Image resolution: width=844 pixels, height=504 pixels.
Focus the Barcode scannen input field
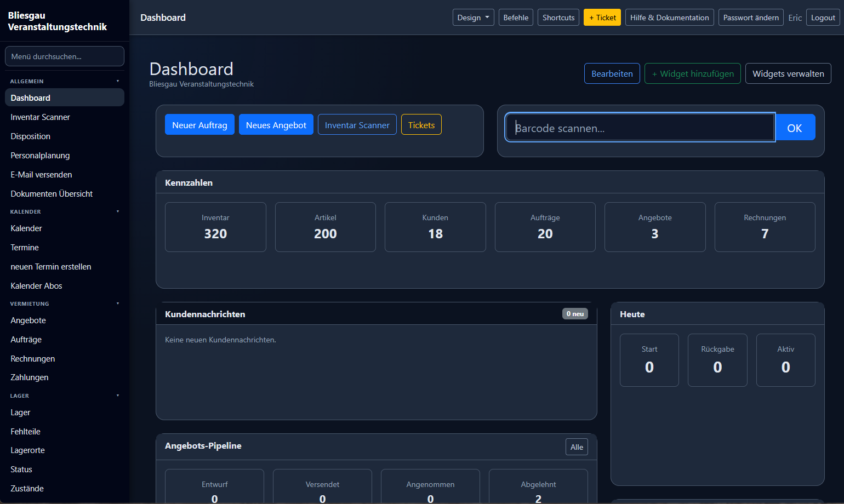[640, 128]
